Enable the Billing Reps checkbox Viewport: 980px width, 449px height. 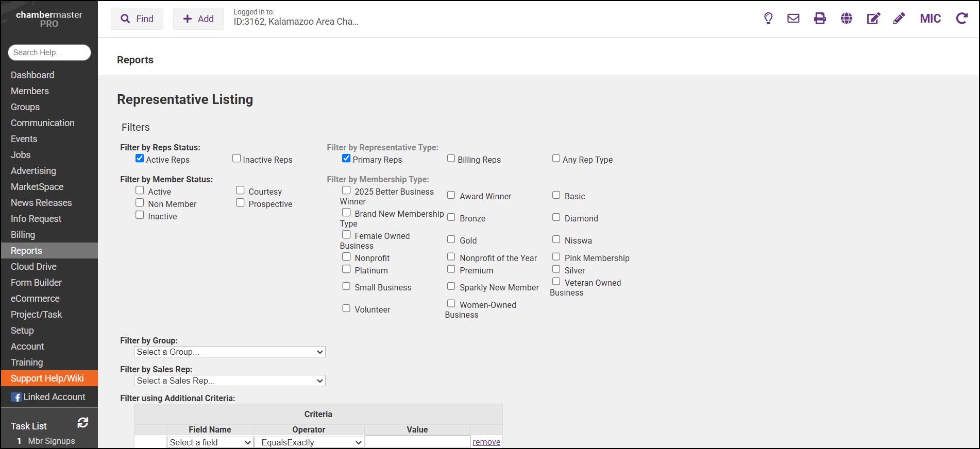click(x=451, y=159)
